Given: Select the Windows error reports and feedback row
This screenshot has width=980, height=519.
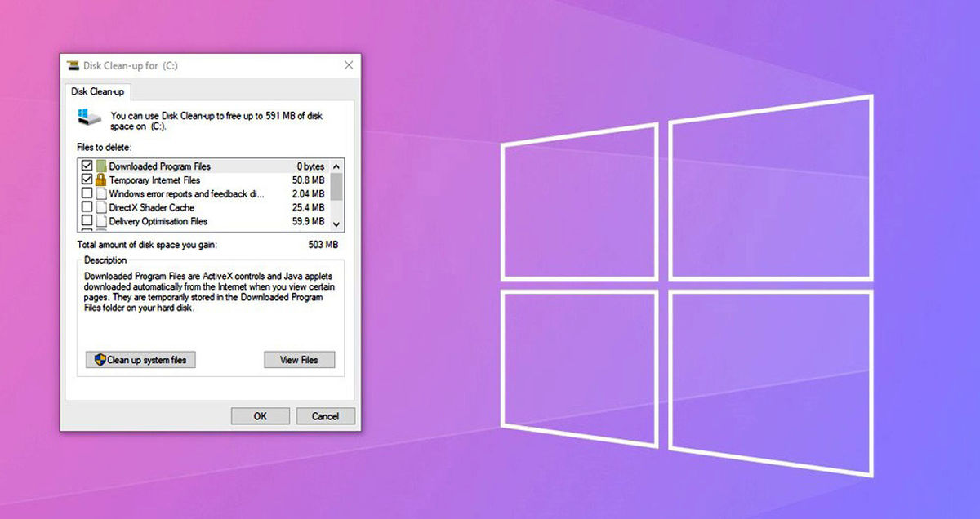Looking at the screenshot, I should click(x=187, y=194).
